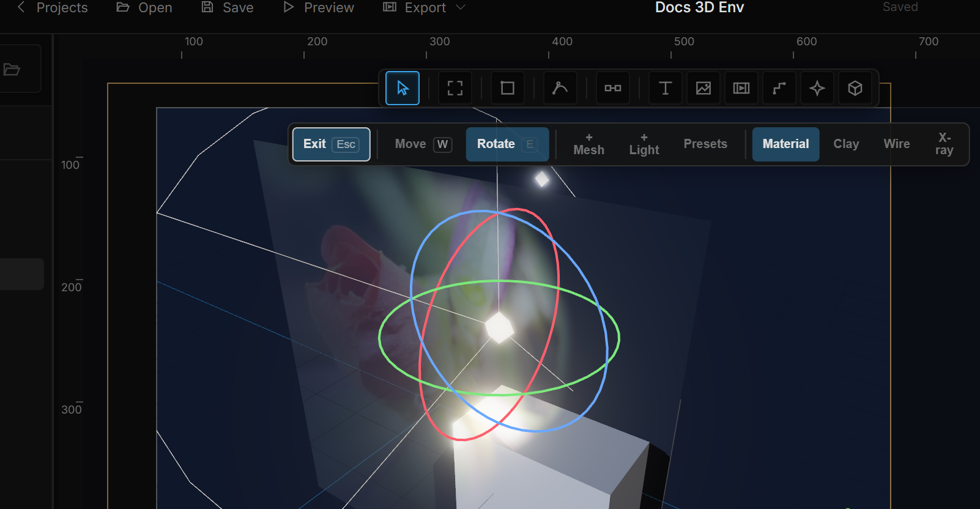Set shading to X-ray
This screenshot has width=980, height=509.
tap(944, 144)
